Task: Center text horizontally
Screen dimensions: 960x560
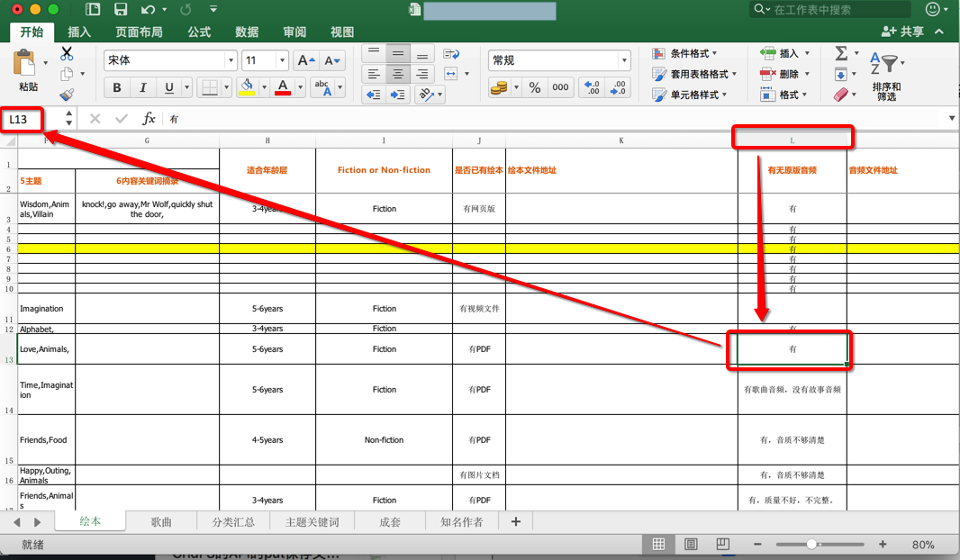Action: click(398, 74)
